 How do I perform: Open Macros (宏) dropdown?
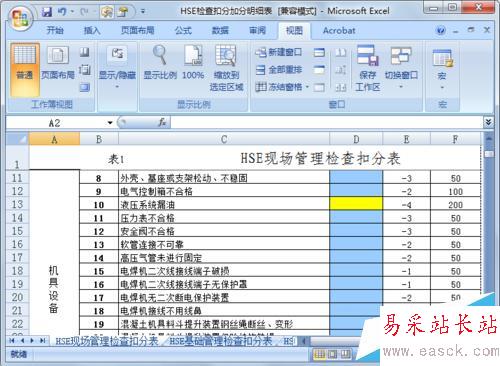(x=442, y=70)
